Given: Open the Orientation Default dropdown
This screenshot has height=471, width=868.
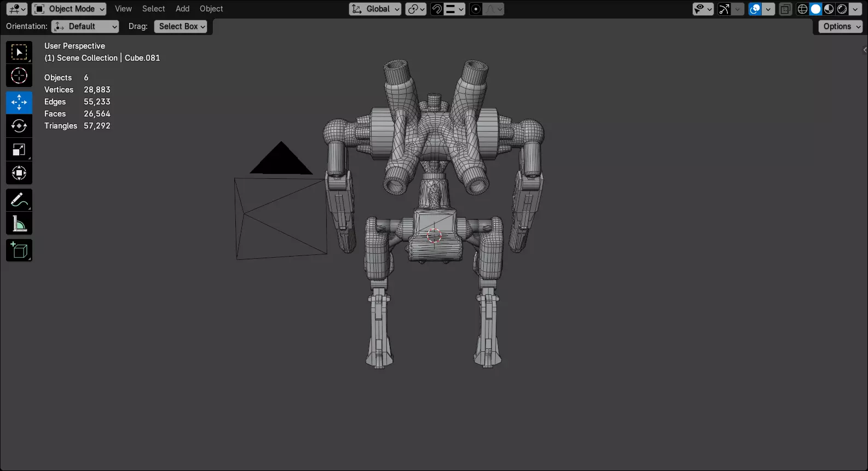Looking at the screenshot, I should pos(85,26).
